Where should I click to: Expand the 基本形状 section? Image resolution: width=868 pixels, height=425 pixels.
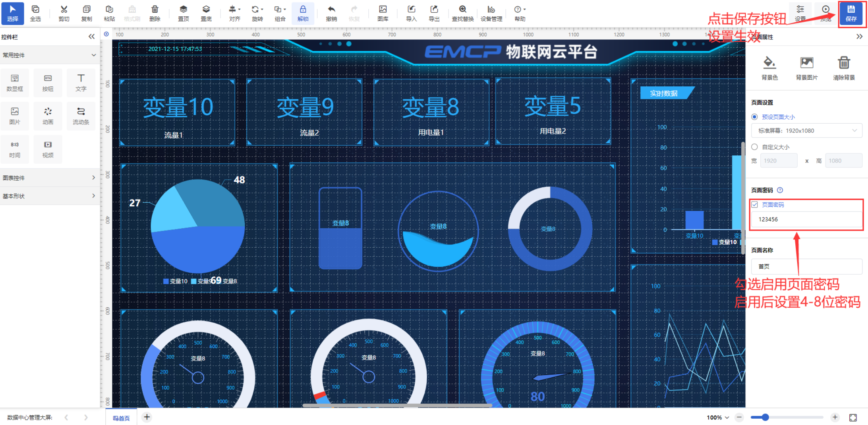pos(50,196)
